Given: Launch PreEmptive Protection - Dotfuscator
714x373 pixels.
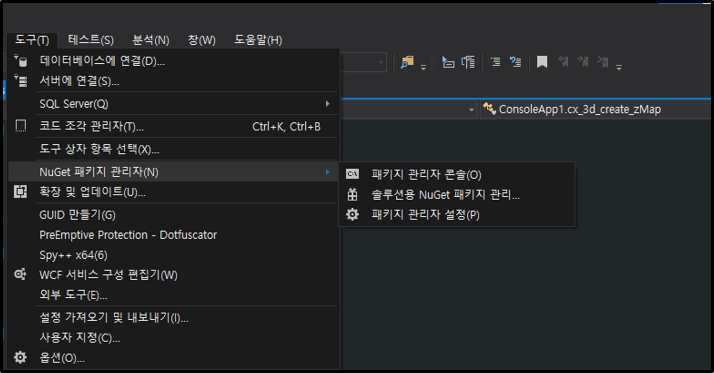Looking at the screenshot, I should [x=173, y=235].
